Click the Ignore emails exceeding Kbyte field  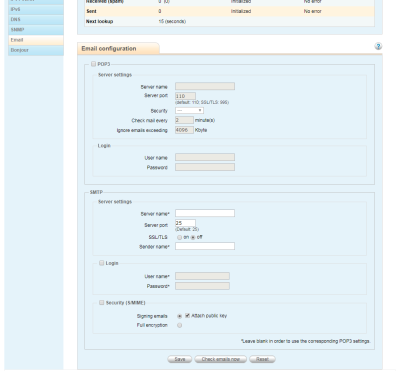184,130
